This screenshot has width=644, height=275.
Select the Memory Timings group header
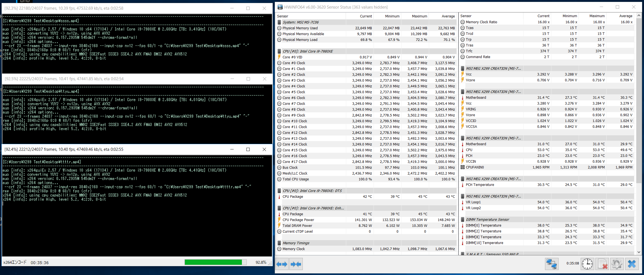tap(366, 243)
